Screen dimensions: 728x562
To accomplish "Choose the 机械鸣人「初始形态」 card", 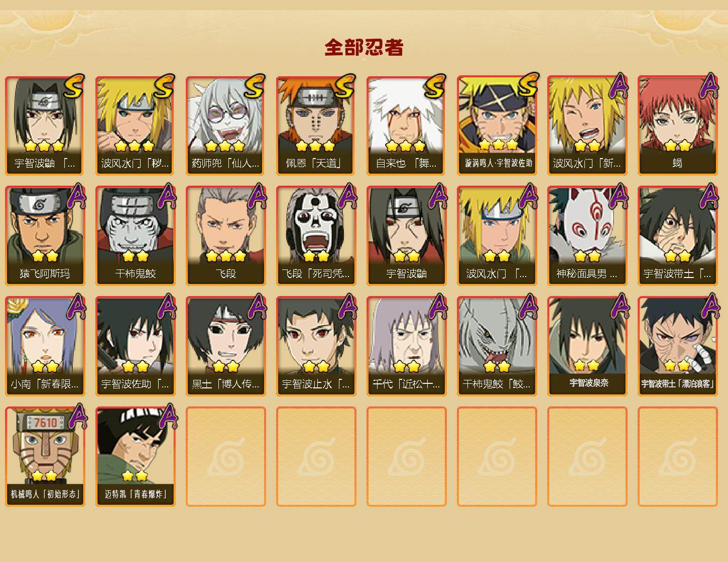I will click(x=45, y=457).
